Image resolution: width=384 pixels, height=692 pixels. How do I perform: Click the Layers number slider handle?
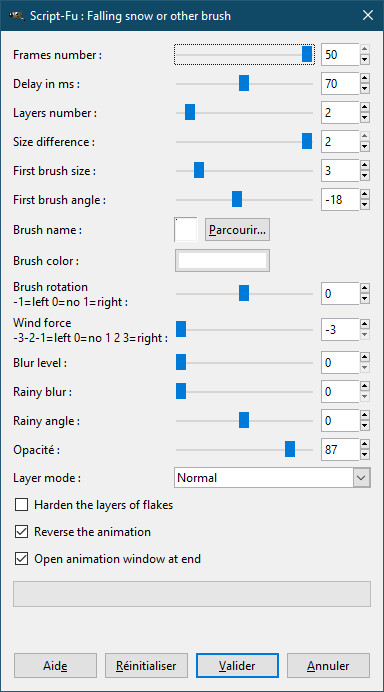190,113
